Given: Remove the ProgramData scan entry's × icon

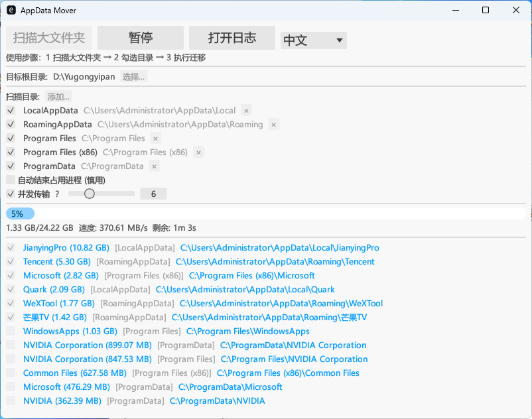Looking at the screenshot, I should click(155, 166).
